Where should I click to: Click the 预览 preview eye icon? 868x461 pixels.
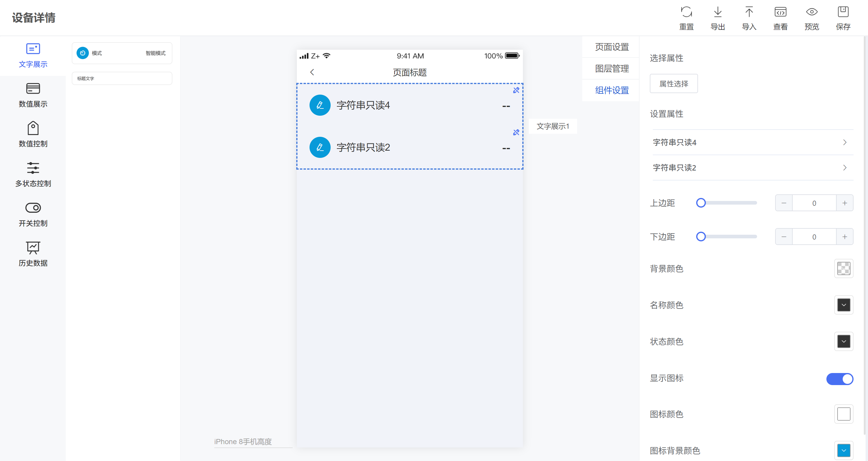(x=811, y=12)
